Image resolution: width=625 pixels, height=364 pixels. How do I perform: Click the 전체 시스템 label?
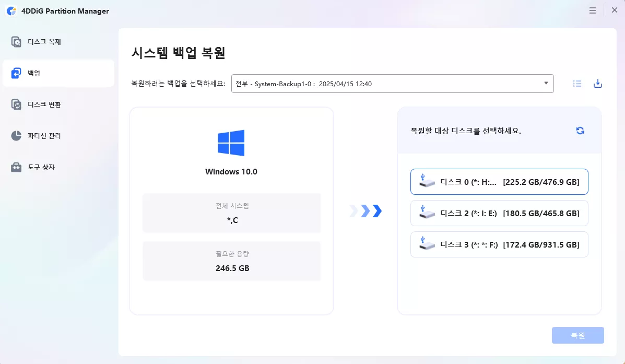tap(232, 206)
